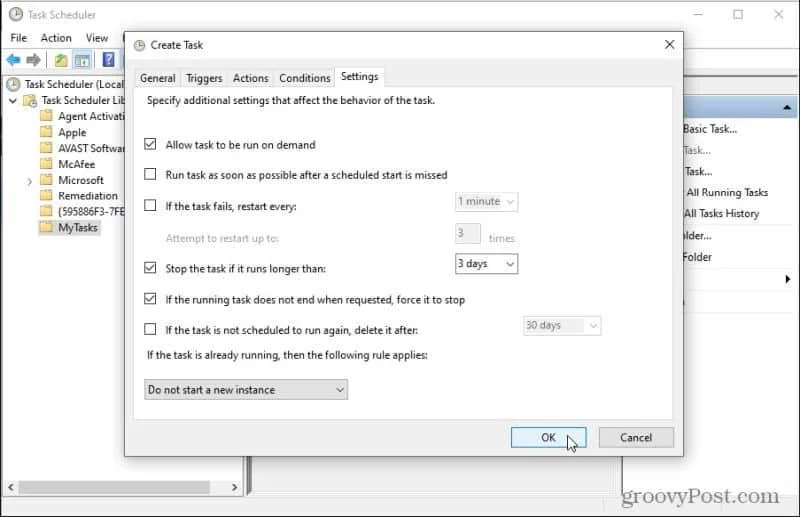Switch to the Actions tab
This screenshot has width=800, height=517.
[251, 78]
